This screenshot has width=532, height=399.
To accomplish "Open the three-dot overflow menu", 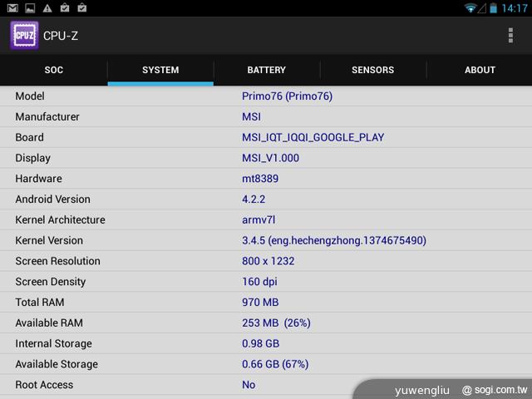I will 510,36.
